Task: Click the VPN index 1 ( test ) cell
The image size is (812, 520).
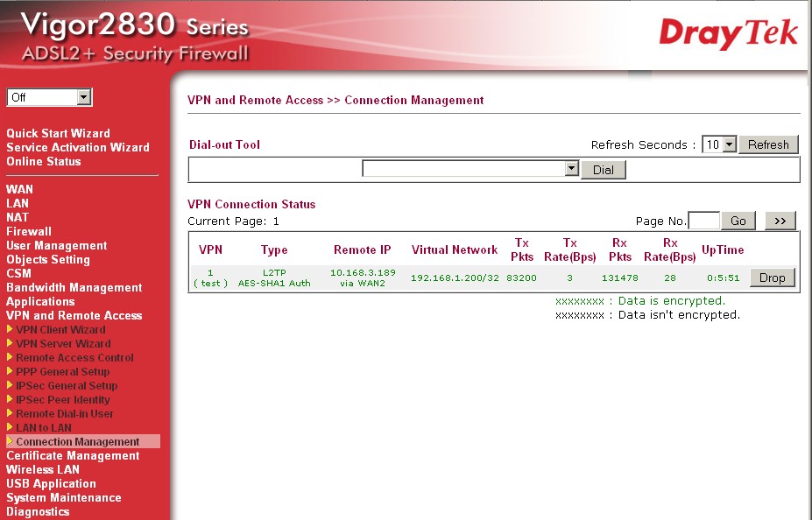Action: click(x=210, y=278)
